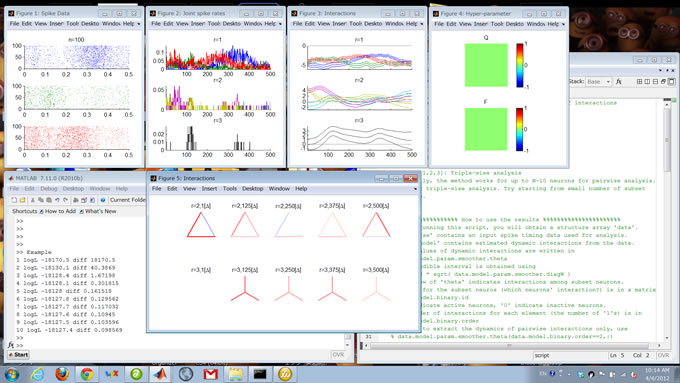Click the Undo arrow icon in MATLAB toolbar
The image size is (680, 383).
pyautogui.click(x=57, y=200)
